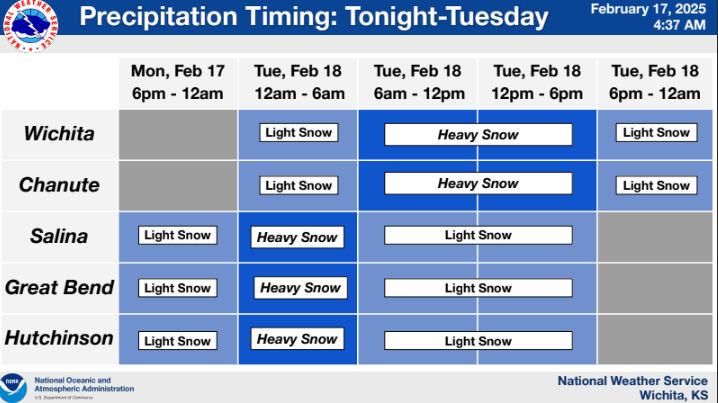This screenshot has width=718, height=403.
Task: Select the Chanute row label
Action: pos(58,185)
